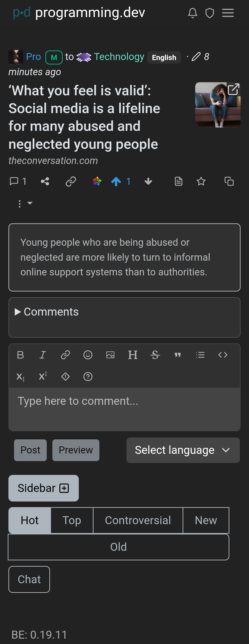Viewport: 249px width, 644px height.
Task: Click the shield moderation icon
Action: (209, 13)
